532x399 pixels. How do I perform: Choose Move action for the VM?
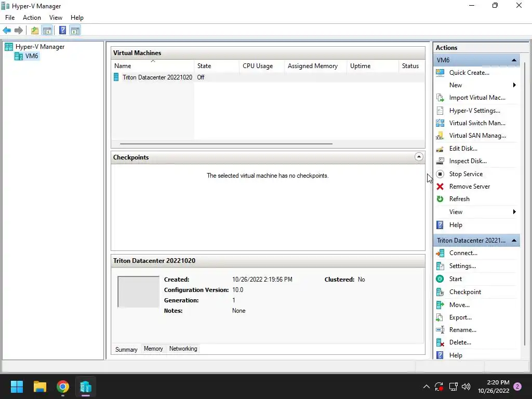[459, 305]
